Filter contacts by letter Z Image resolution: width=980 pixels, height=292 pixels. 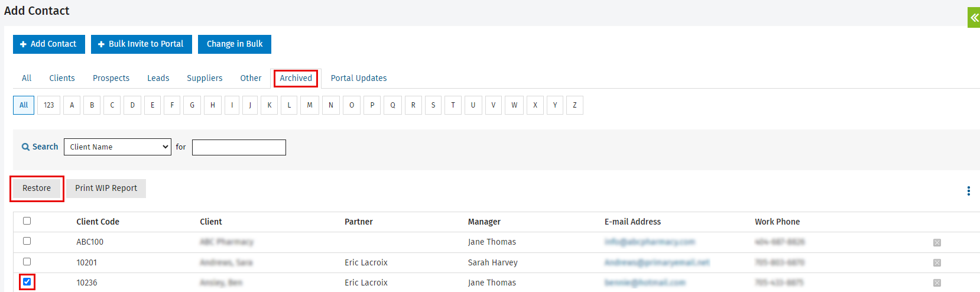point(575,105)
